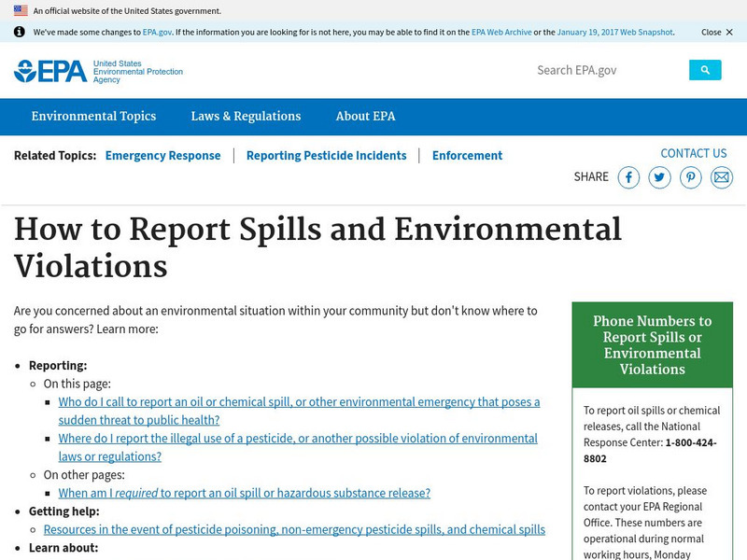The height and width of the screenshot is (560, 747).
Task: Click the 1-800-424-8802 phone number
Action: [x=650, y=451]
